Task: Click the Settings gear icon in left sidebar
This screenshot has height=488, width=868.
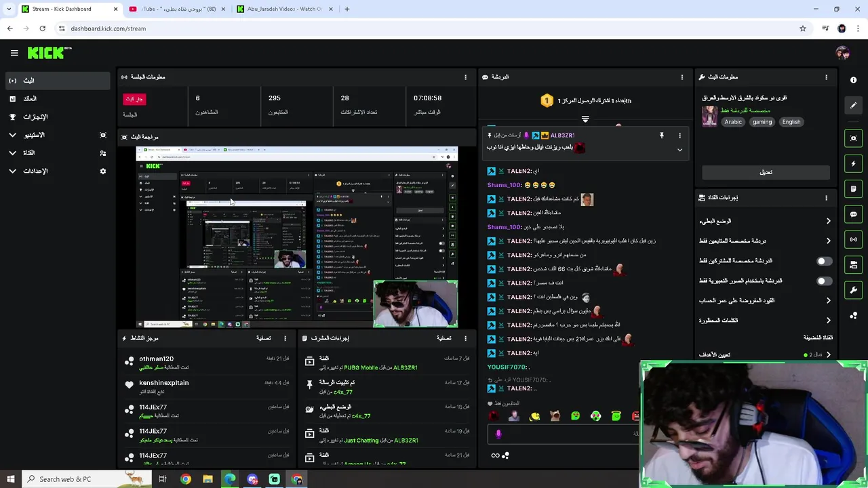Action: 103,171
